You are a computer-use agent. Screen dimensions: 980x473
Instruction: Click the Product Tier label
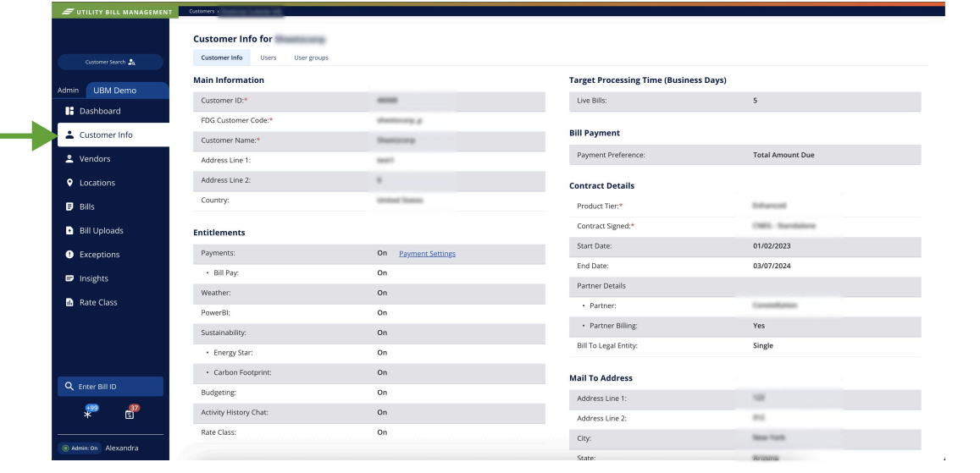[x=600, y=206]
